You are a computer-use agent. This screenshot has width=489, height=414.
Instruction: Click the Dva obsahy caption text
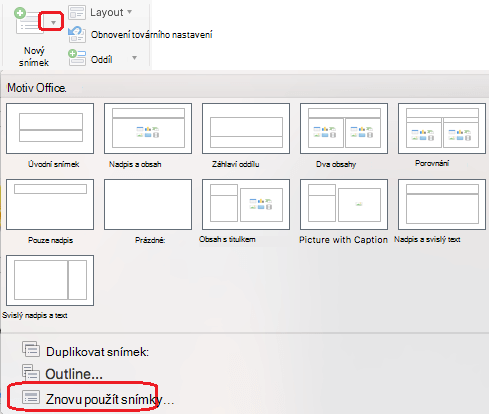[x=336, y=164]
